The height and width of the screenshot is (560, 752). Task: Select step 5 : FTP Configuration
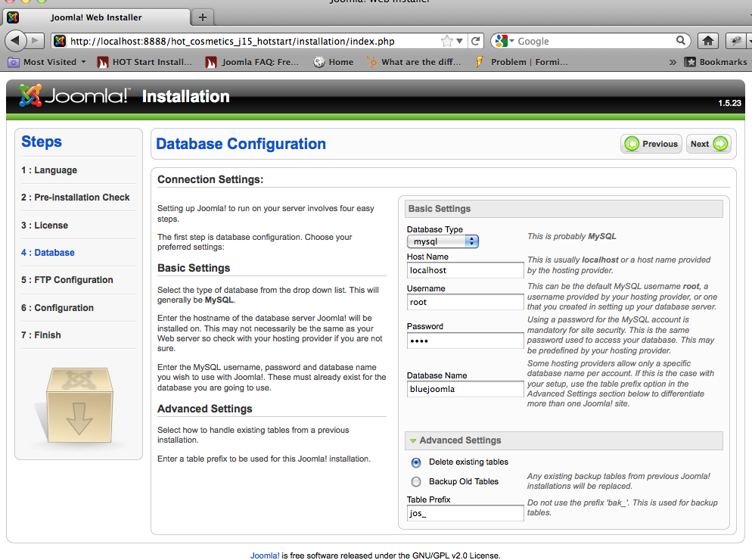click(67, 280)
